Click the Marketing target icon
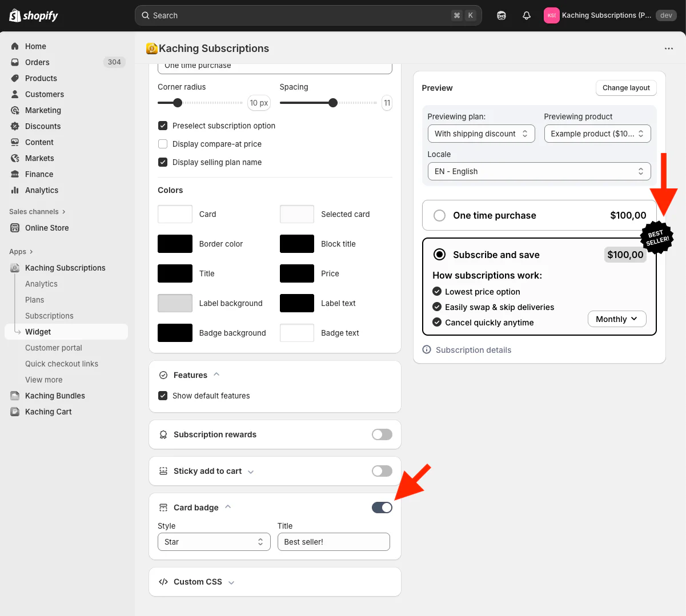Screen dimensions: 686x616 (x=15, y=110)
